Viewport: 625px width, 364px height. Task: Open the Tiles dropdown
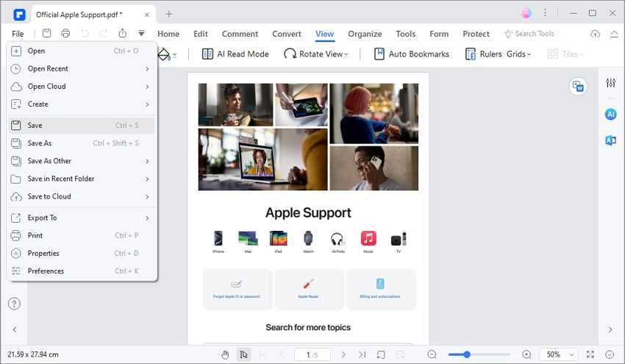565,54
